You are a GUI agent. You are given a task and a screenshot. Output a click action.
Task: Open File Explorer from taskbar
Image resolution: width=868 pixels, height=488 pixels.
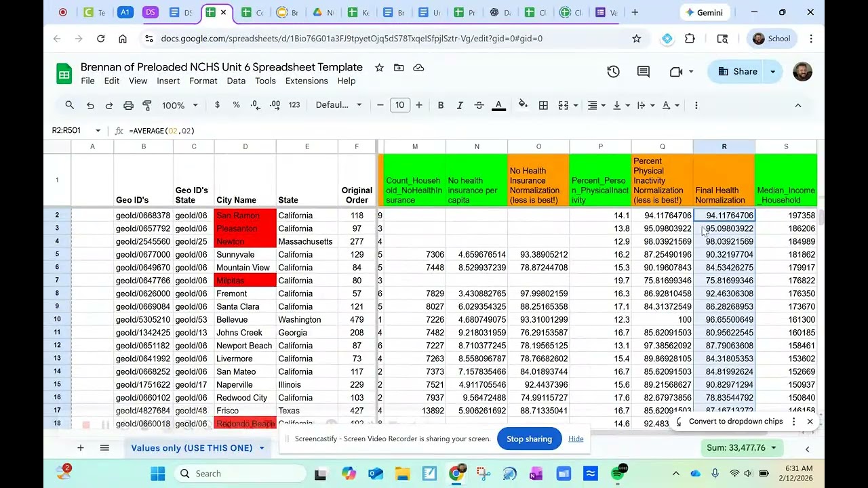click(x=402, y=473)
